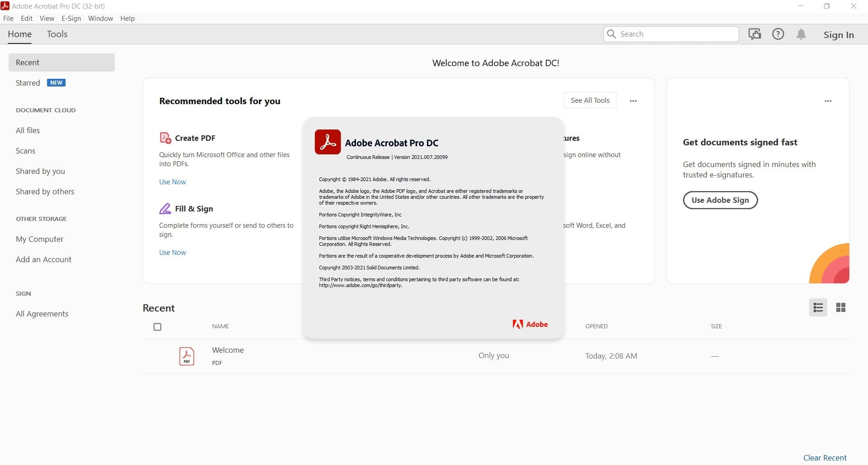
Task: Open the help question mark icon
Action: pos(778,34)
